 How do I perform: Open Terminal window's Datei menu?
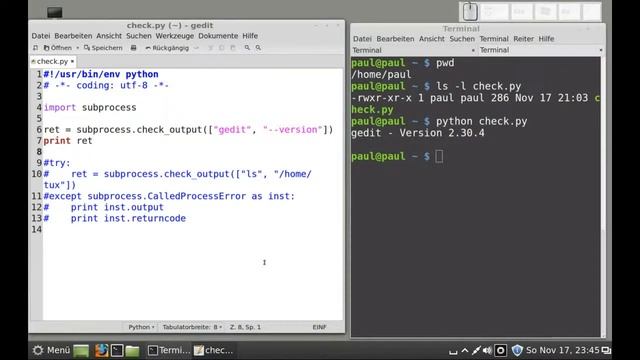point(362,39)
